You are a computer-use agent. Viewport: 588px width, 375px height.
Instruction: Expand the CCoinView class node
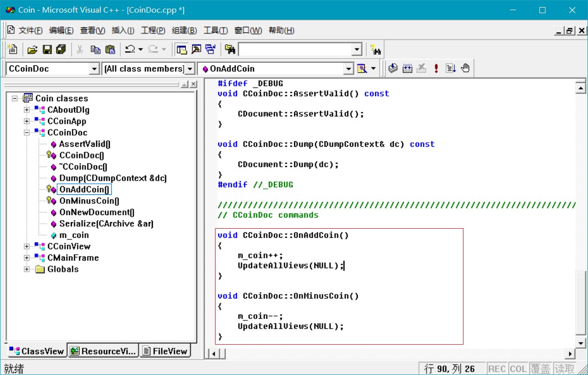pos(27,246)
